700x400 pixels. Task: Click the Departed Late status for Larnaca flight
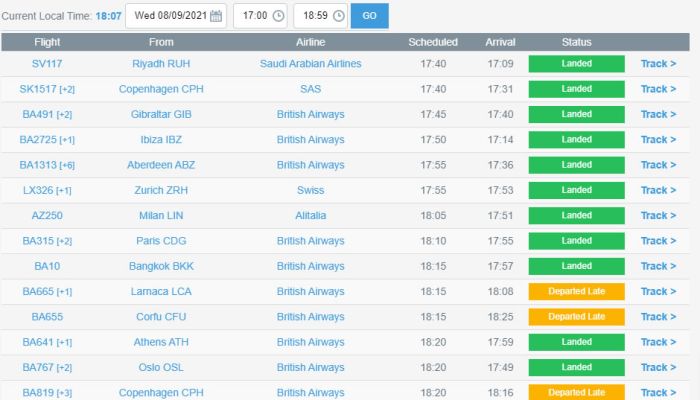pos(576,291)
